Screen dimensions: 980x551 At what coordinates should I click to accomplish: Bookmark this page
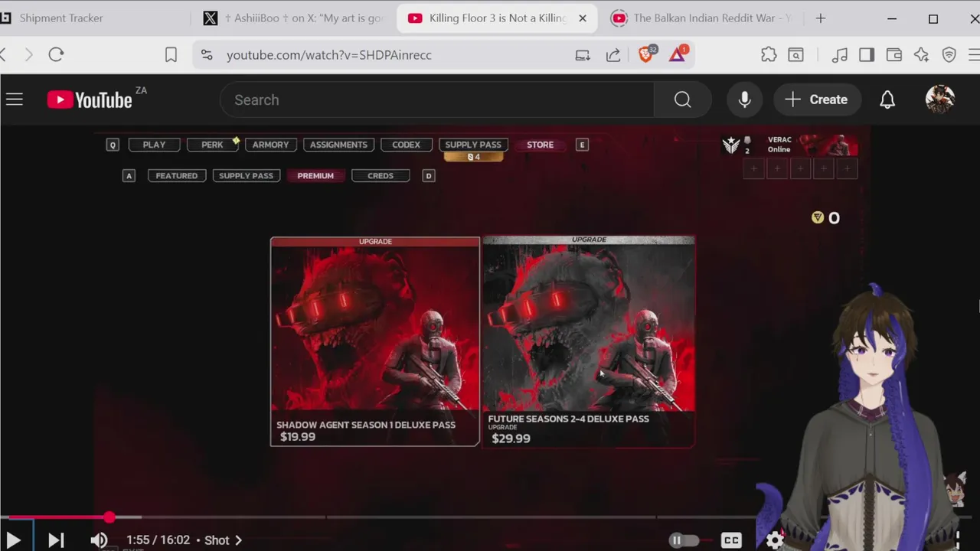tap(171, 54)
